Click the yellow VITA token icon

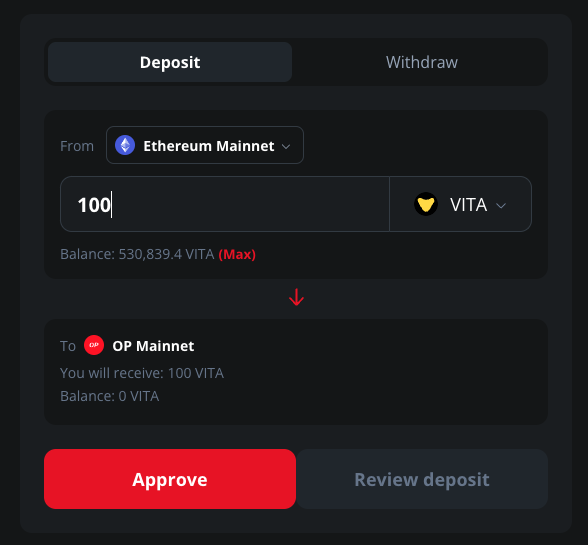coord(426,204)
